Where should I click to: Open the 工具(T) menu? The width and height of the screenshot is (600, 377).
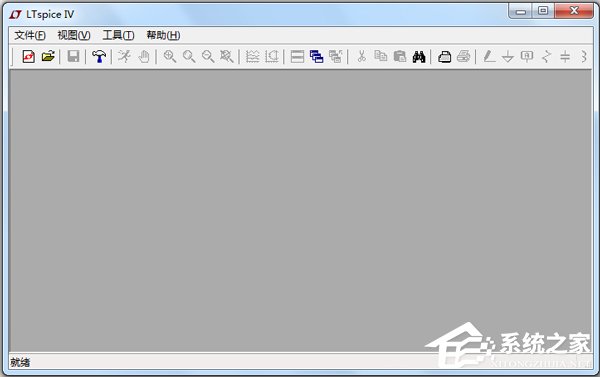[118, 36]
